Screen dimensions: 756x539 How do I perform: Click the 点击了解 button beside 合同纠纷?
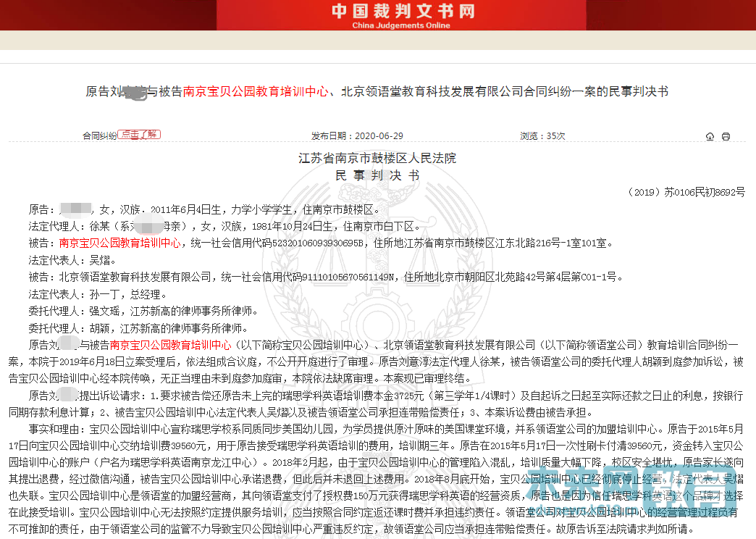(139, 135)
